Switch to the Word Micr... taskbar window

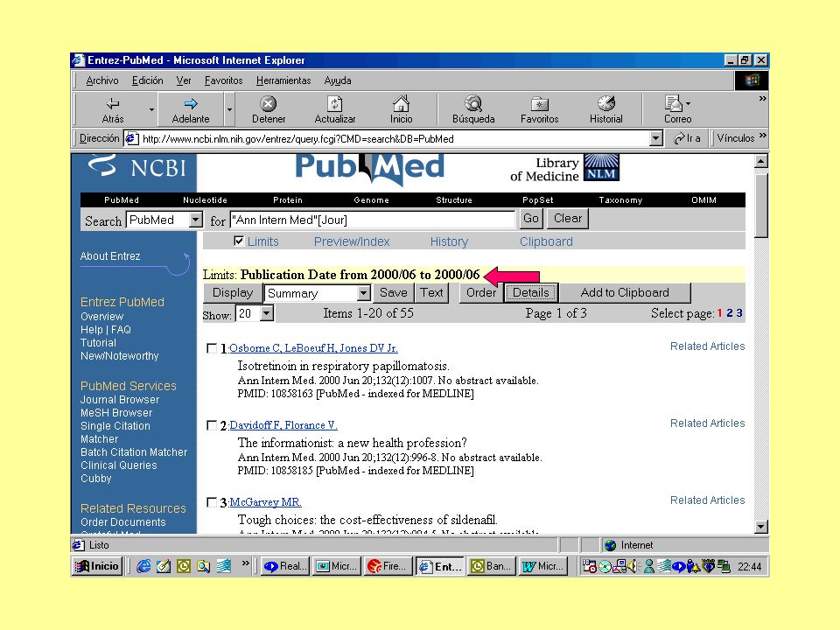tap(542, 566)
